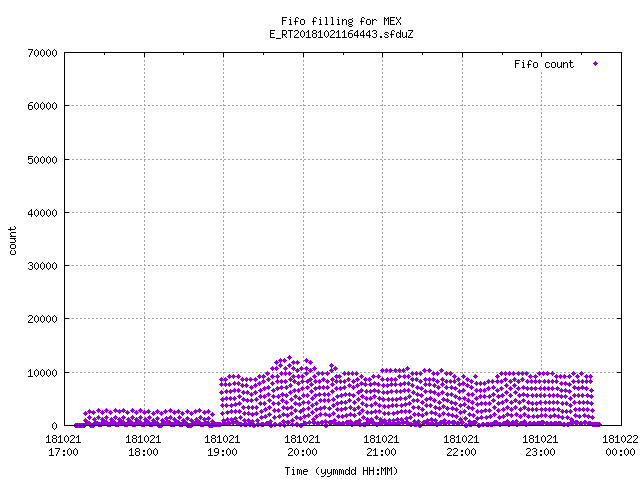Click the x-axis tick label 181021 22:00

462,446
